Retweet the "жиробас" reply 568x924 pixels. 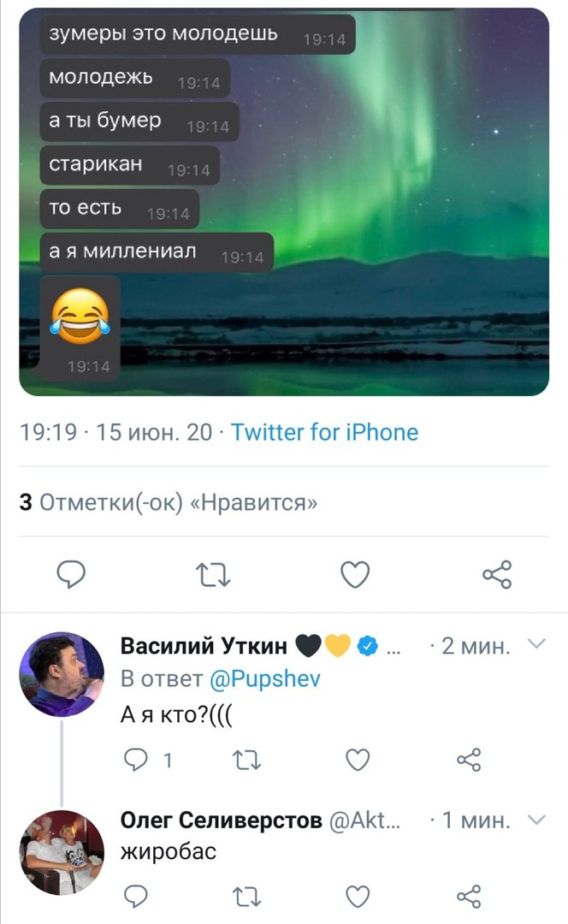247,896
